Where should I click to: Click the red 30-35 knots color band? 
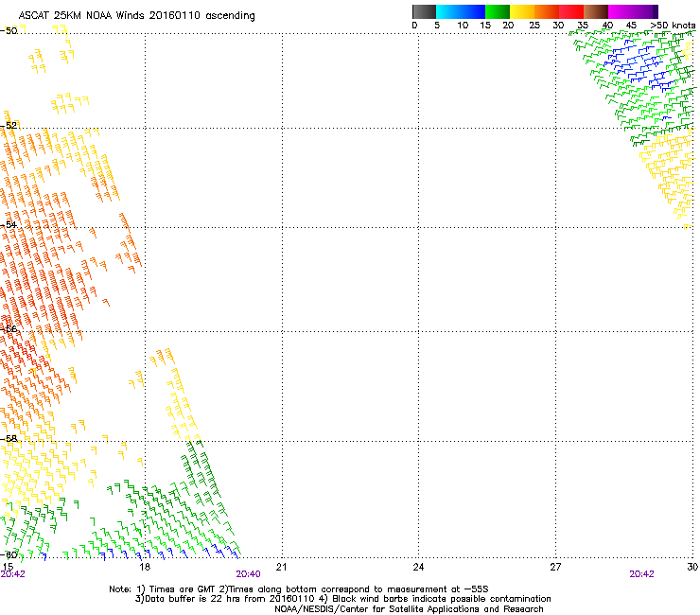pyautogui.click(x=571, y=11)
